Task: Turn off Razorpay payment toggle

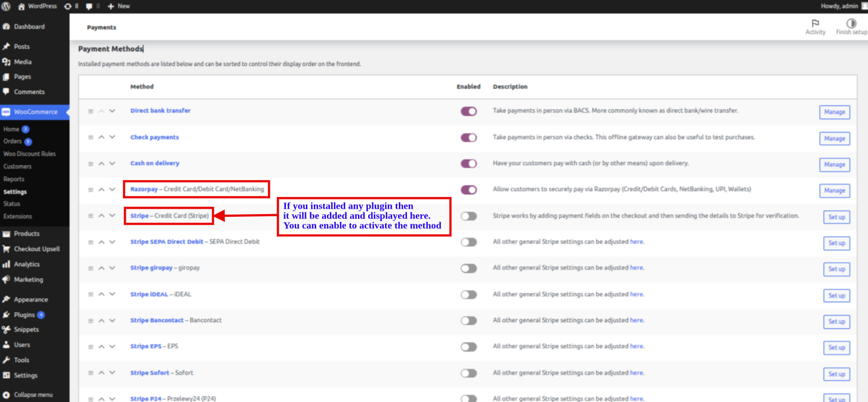Action: point(469,190)
